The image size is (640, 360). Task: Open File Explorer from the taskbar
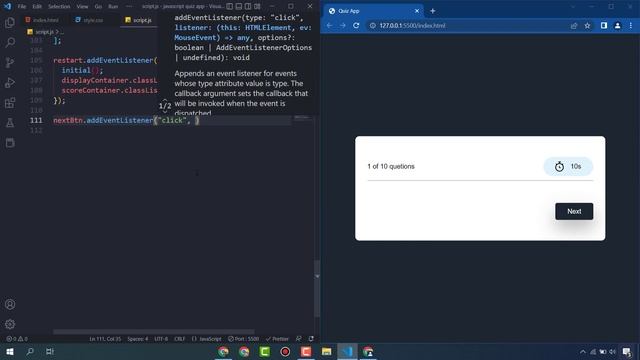(x=326, y=351)
